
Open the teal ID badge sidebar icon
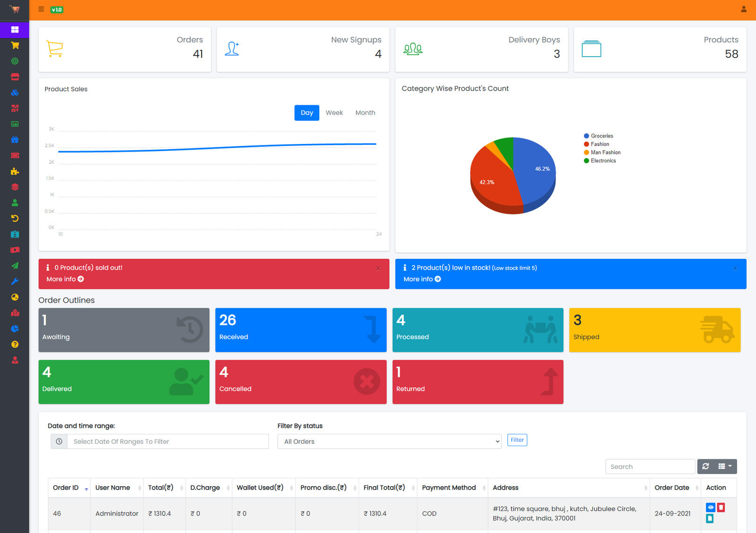point(15,234)
